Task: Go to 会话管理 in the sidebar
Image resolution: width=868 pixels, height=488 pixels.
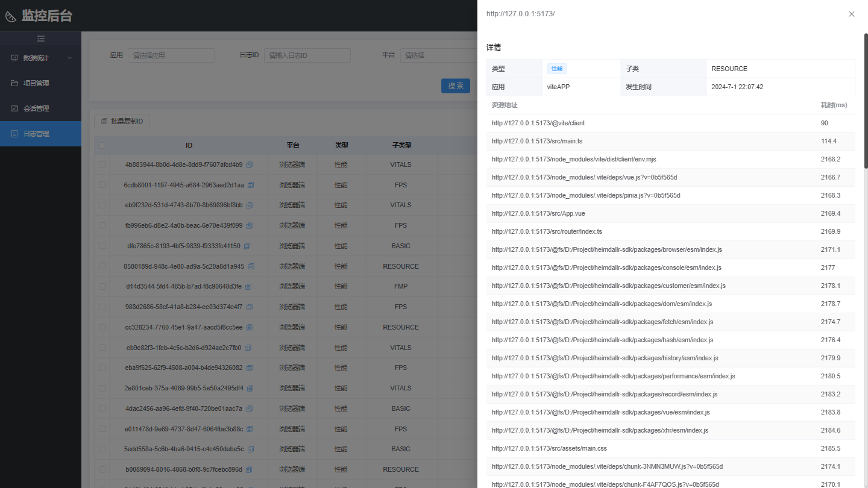Action: pos(36,108)
